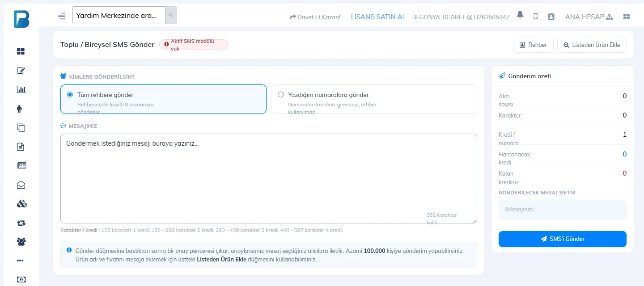Click 'LİSANS SATIN AL' link
The width and height of the screenshot is (644, 286).
coord(378,17)
